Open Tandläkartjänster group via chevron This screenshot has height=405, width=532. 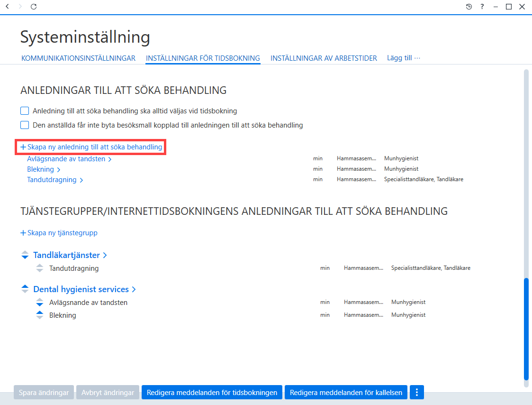105,255
